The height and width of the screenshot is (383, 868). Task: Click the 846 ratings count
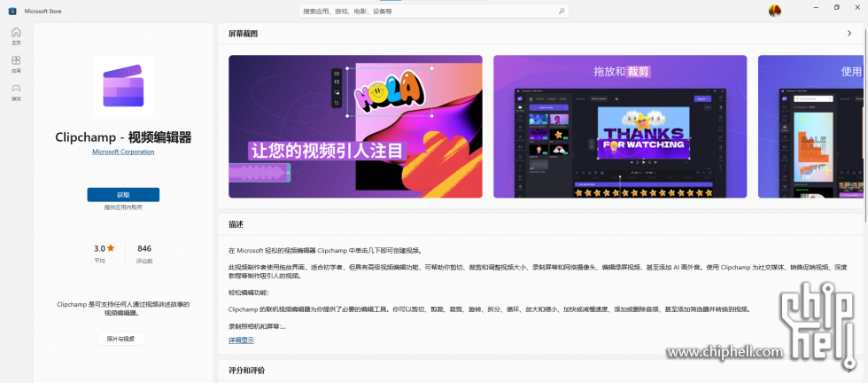143,248
